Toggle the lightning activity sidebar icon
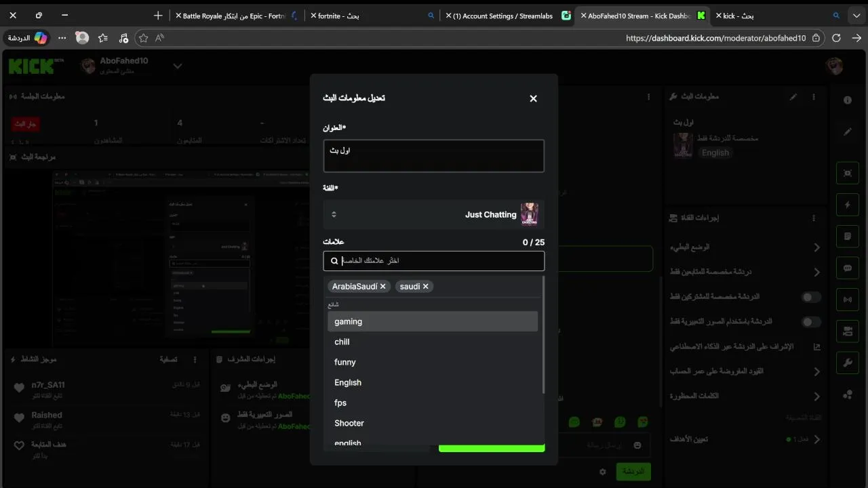 click(x=848, y=205)
